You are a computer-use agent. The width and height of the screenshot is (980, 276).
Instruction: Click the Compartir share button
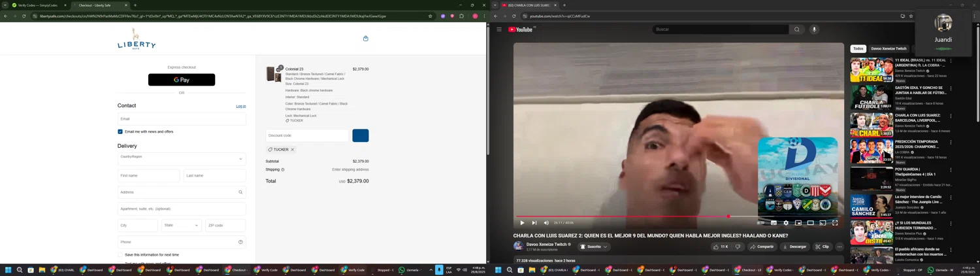(x=762, y=247)
